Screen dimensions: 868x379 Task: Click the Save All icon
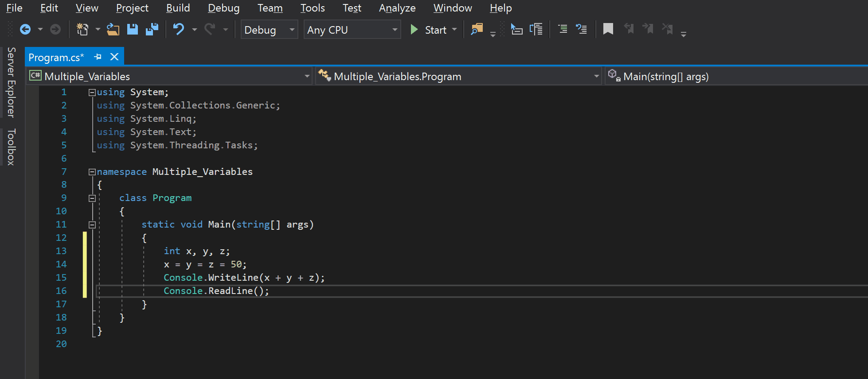152,30
